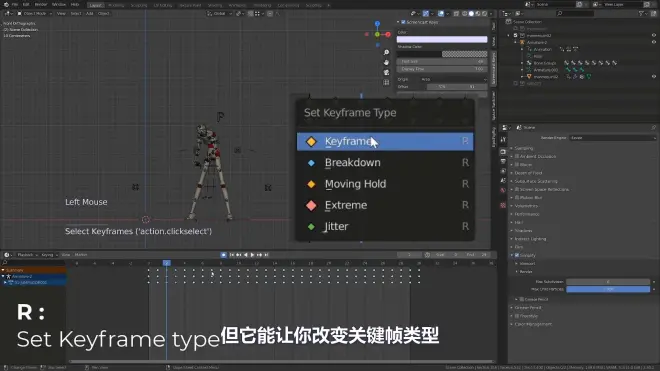Open the Shadow Color swatch
The height and width of the screenshot is (371, 660).
click(442, 54)
